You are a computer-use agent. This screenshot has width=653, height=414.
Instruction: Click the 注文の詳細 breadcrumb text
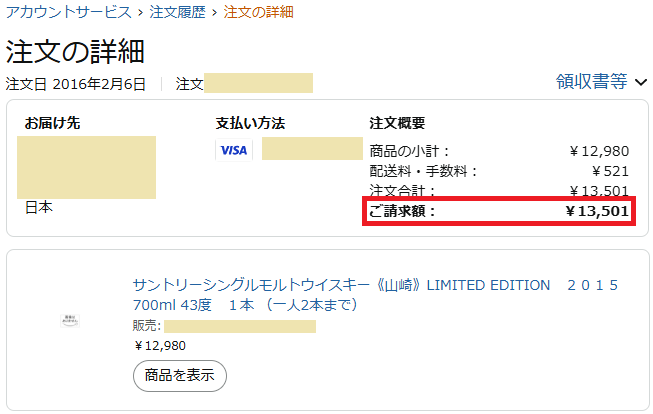259,12
